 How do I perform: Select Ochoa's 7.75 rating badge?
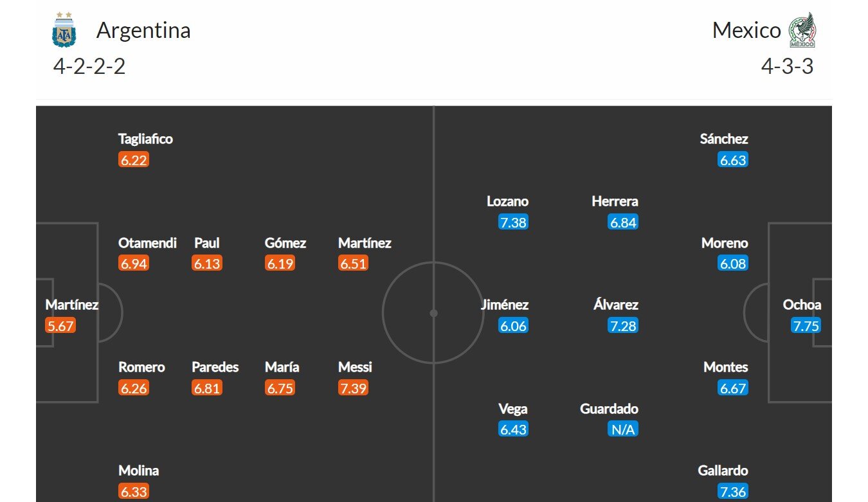(x=806, y=326)
